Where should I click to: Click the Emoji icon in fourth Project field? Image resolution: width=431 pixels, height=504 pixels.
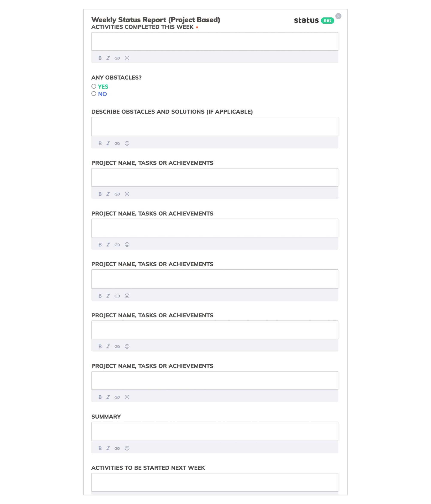tap(127, 346)
